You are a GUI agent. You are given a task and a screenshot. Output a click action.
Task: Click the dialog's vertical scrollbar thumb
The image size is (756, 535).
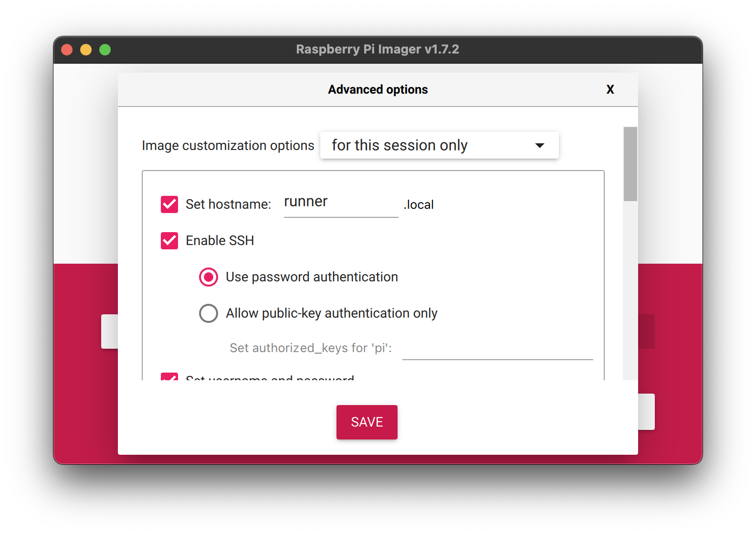(630, 164)
